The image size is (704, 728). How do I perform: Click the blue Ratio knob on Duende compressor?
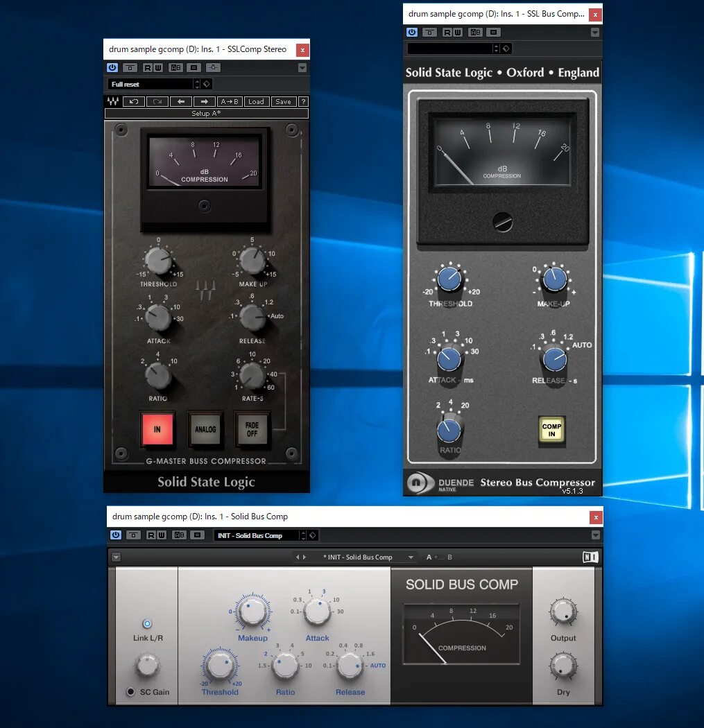pyautogui.click(x=449, y=429)
